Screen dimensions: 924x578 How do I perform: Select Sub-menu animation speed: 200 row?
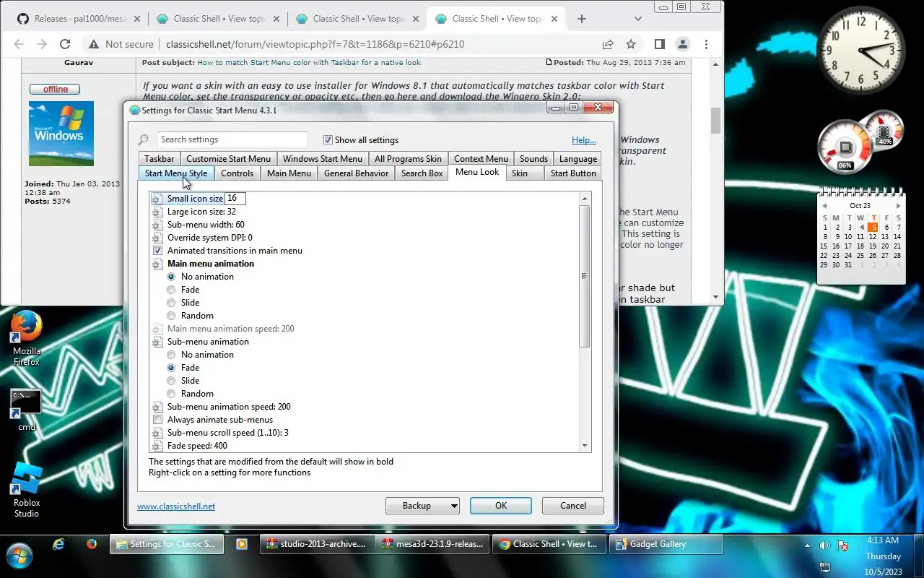229,407
